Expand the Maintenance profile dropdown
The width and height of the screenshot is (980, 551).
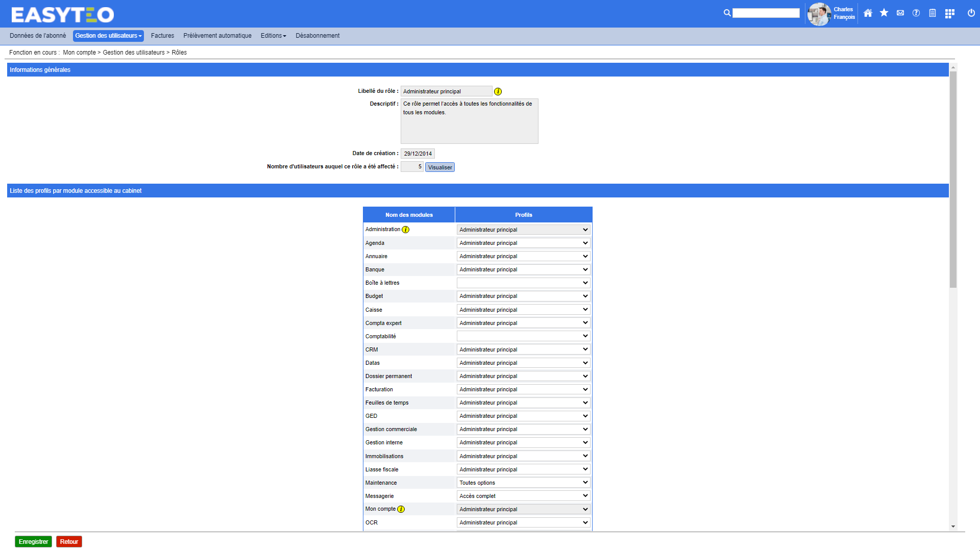pos(523,483)
